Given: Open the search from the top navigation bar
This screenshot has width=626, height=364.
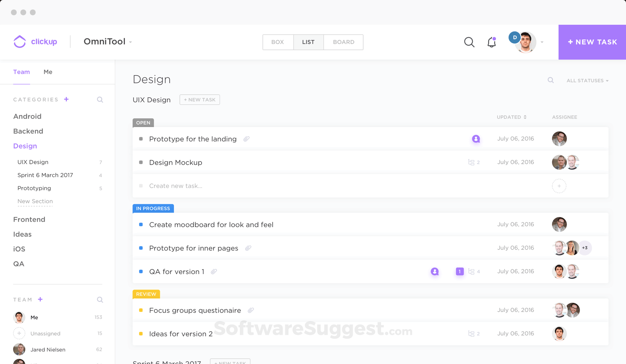Looking at the screenshot, I should pyautogui.click(x=469, y=42).
